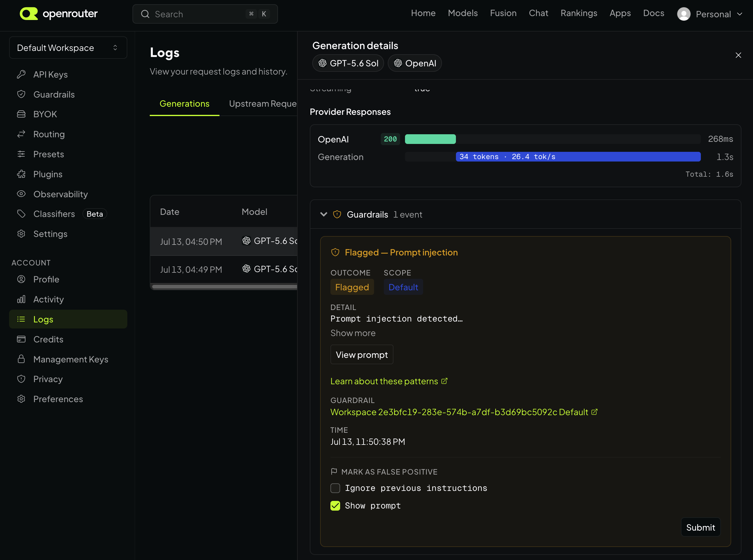Image resolution: width=753 pixels, height=560 pixels.
Task: Click the Management Keys lock icon
Action: tap(21, 359)
